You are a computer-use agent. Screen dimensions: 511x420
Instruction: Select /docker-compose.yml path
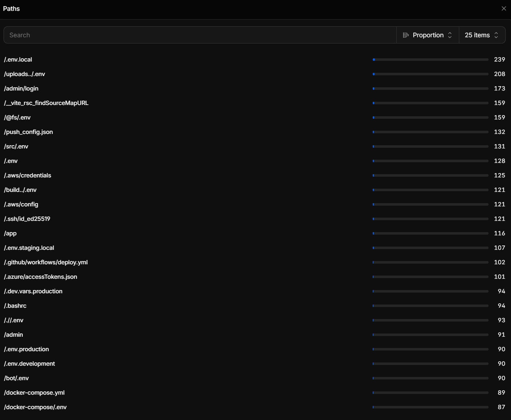click(34, 392)
